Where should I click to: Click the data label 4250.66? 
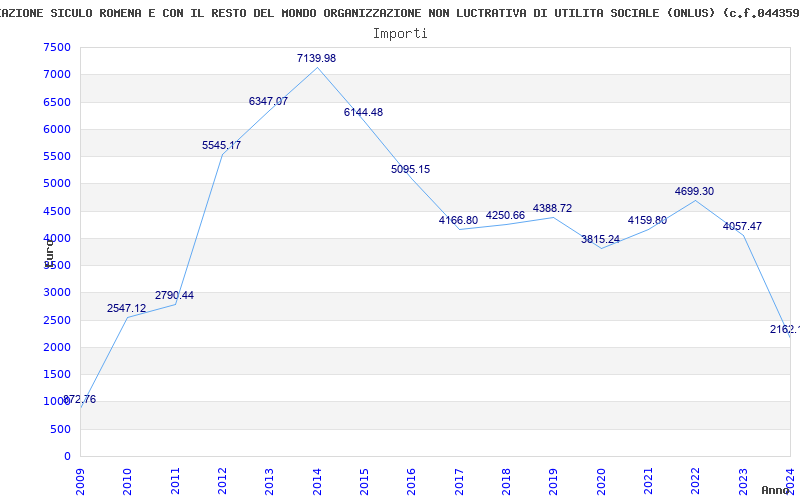pos(505,215)
